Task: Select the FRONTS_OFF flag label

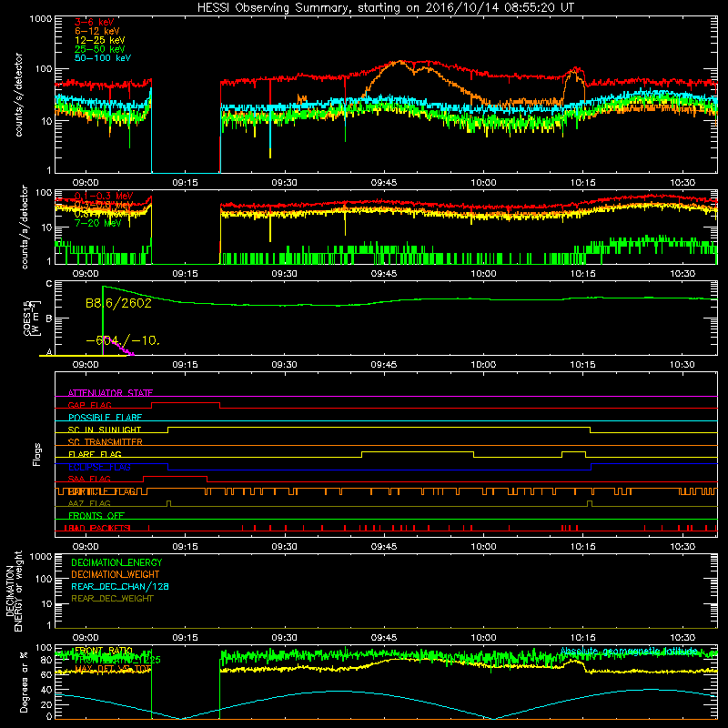Action: 96,515
